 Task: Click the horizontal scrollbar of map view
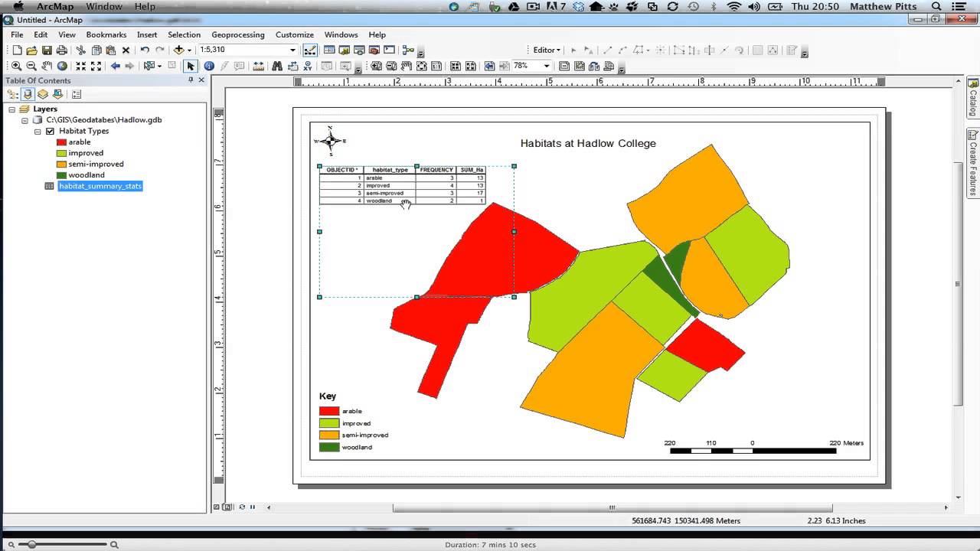(612, 507)
